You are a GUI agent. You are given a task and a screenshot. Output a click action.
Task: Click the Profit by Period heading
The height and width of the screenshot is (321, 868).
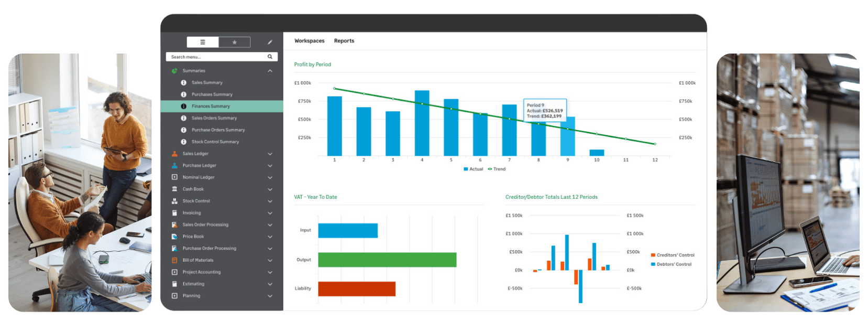313,65
